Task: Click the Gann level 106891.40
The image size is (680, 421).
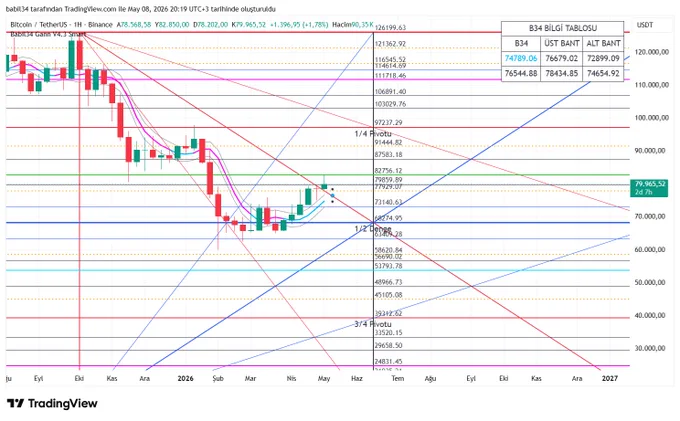Action: click(x=390, y=91)
